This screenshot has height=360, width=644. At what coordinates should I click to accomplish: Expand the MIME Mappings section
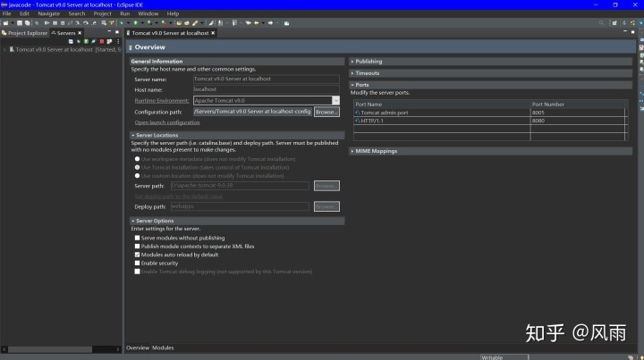click(x=352, y=151)
